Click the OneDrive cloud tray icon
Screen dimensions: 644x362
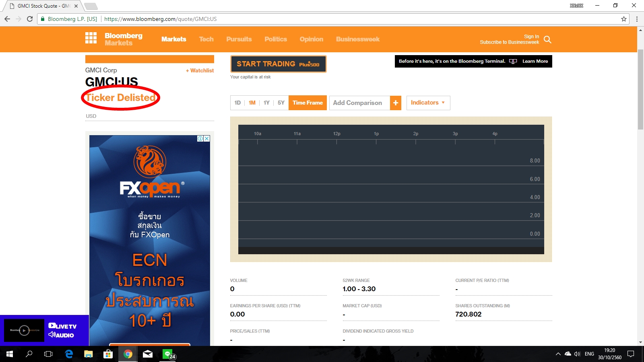tap(568, 354)
